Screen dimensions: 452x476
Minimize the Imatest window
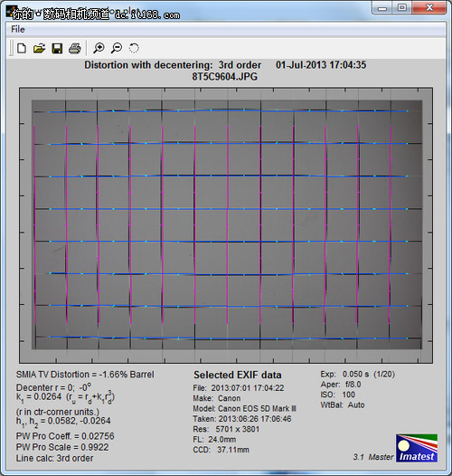(x=382, y=7)
